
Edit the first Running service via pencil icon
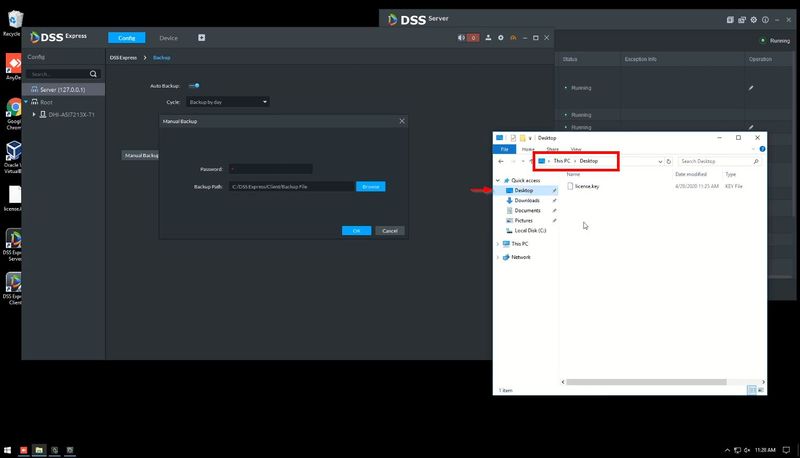pos(751,88)
